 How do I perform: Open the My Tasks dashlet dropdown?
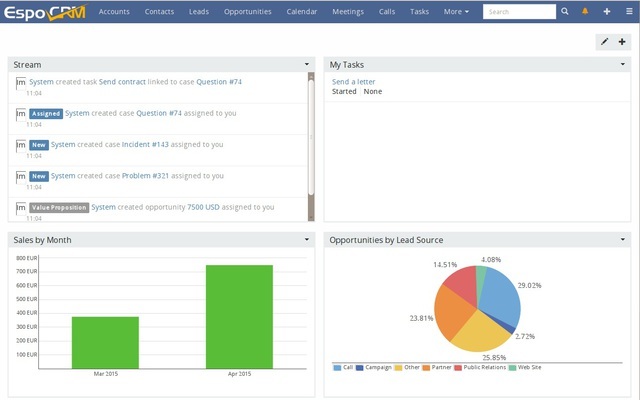[624, 64]
